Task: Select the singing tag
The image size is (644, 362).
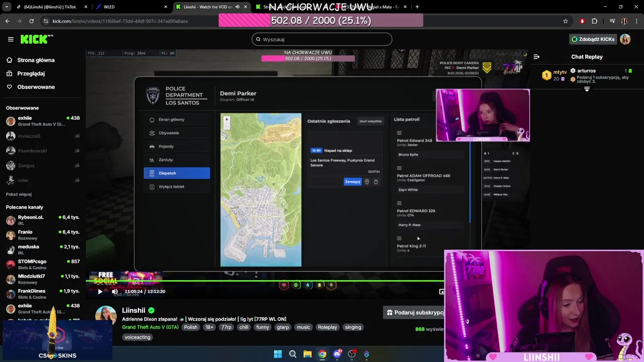Action: [x=353, y=327]
